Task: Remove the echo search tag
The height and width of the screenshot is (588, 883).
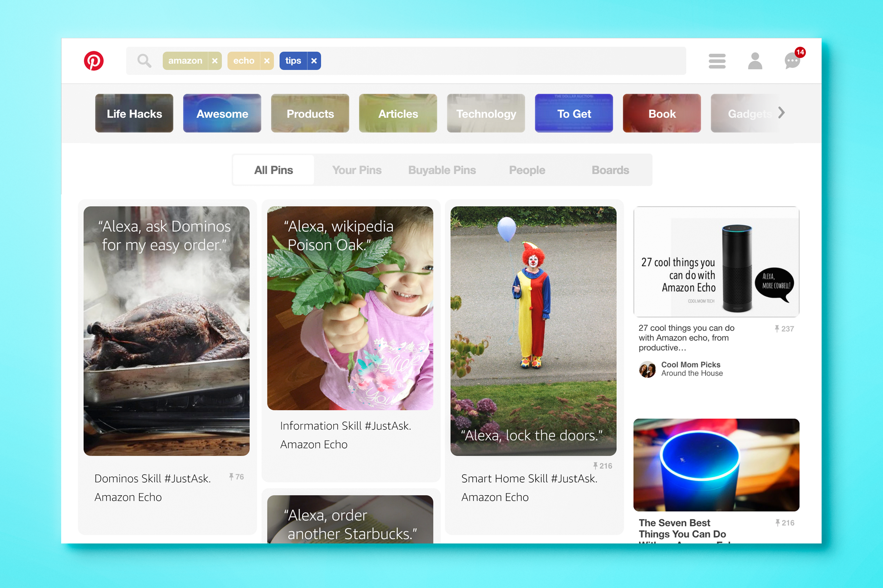Action: (x=267, y=61)
